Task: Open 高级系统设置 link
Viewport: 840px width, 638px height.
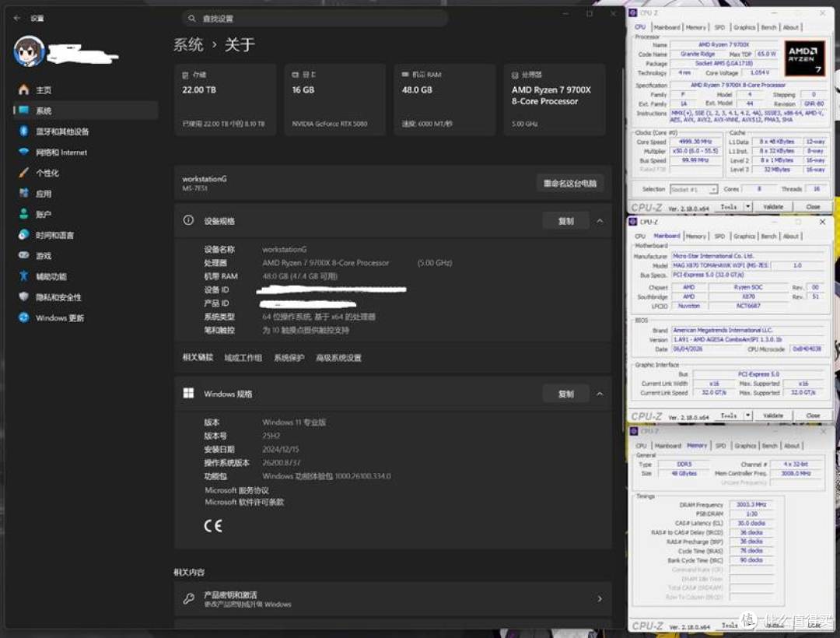Action: click(x=338, y=358)
